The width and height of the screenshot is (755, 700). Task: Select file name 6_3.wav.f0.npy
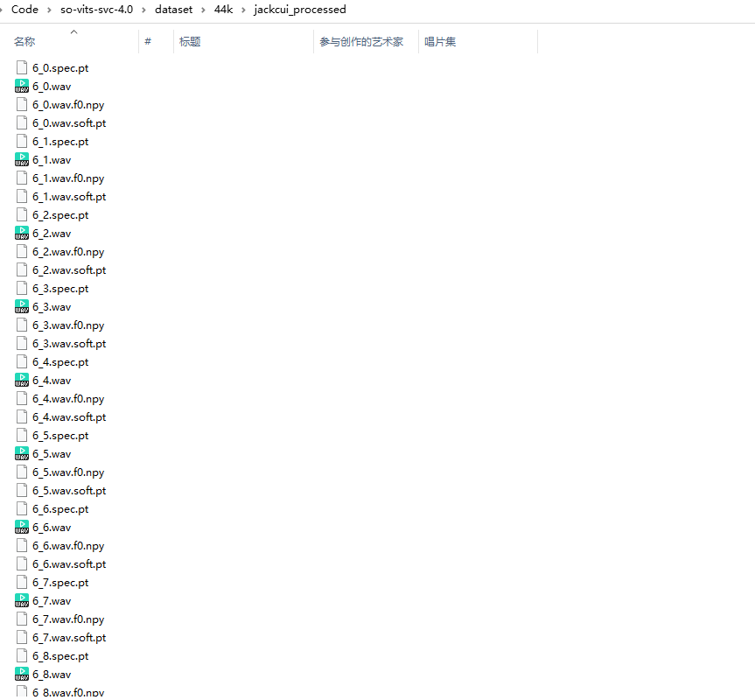(68, 325)
